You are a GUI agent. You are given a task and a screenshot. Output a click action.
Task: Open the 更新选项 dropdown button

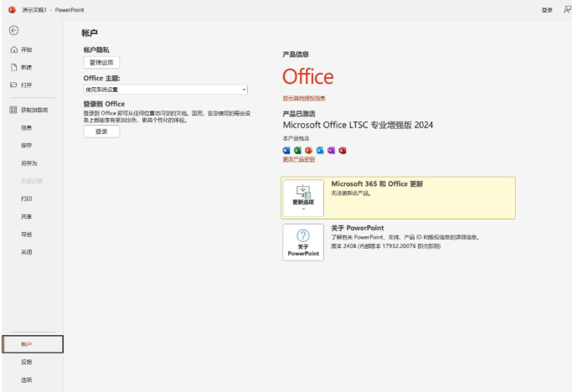303,199
